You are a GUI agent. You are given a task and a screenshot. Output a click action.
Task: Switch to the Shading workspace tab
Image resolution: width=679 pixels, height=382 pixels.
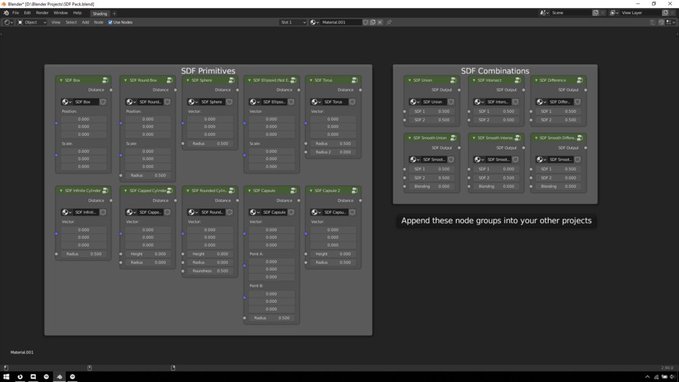click(100, 13)
